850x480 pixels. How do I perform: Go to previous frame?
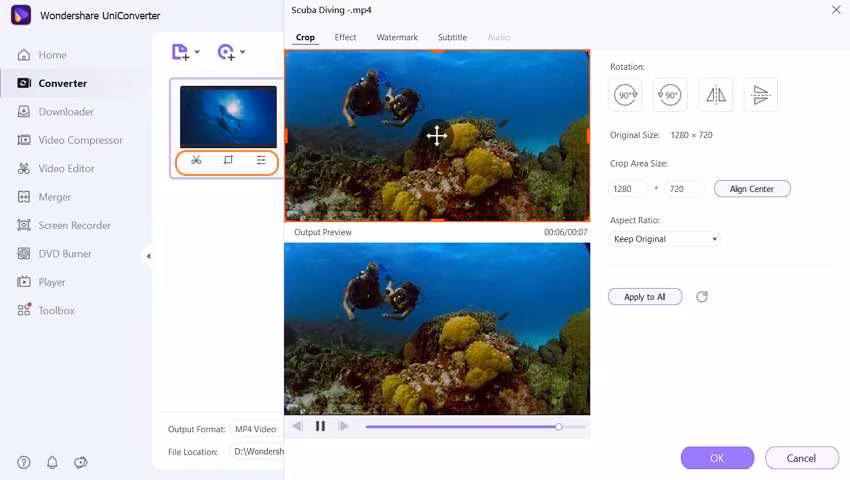297,426
